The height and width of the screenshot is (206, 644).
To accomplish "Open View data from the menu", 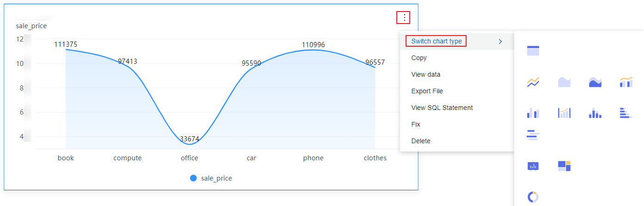I will pyautogui.click(x=425, y=74).
